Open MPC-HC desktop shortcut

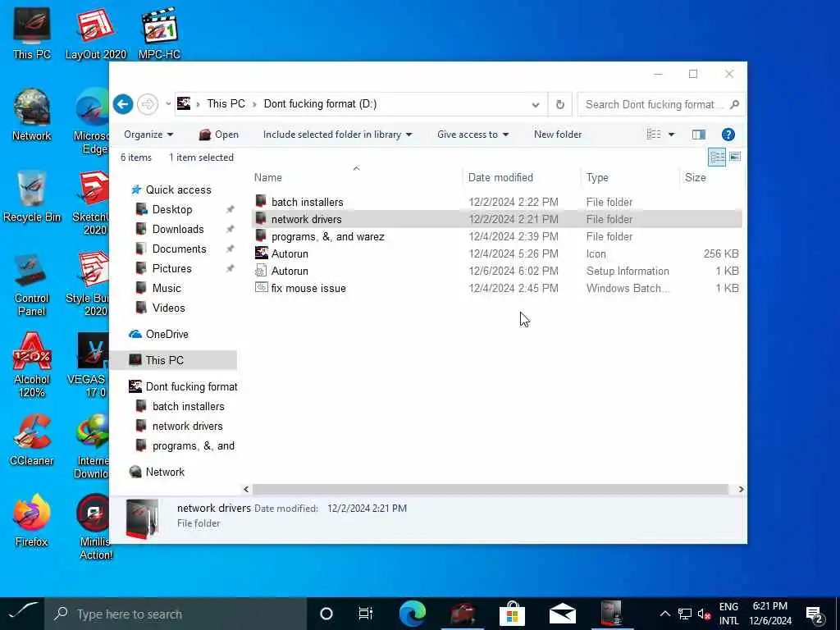click(159, 33)
